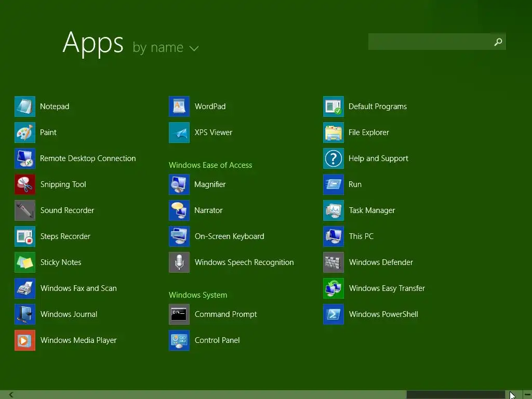Click the chevron next to by name

click(194, 48)
